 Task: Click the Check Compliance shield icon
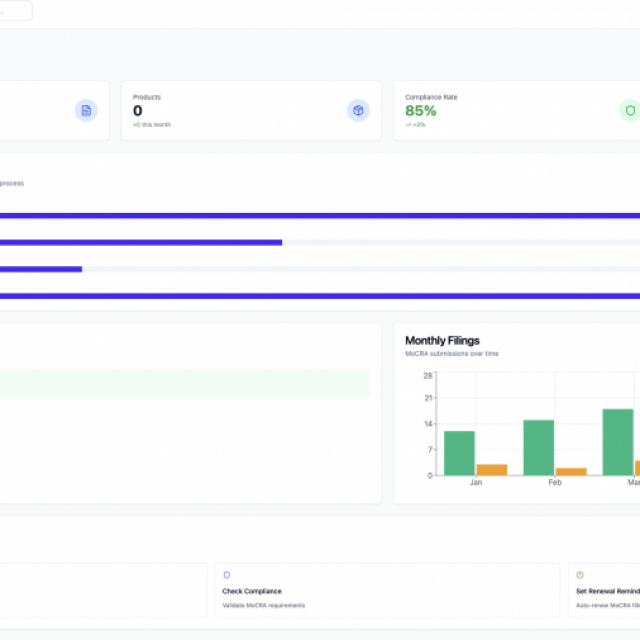coord(226,575)
